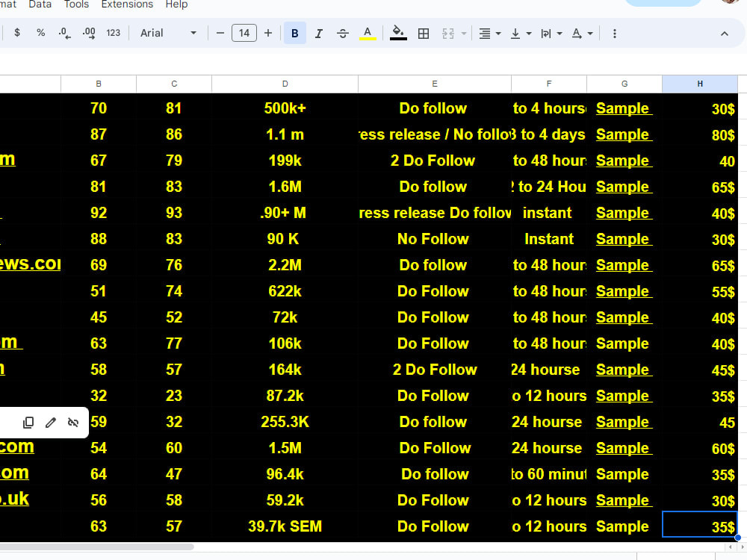Open more number formats (123)
Screen dimensions: 747x560
point(113,33)
